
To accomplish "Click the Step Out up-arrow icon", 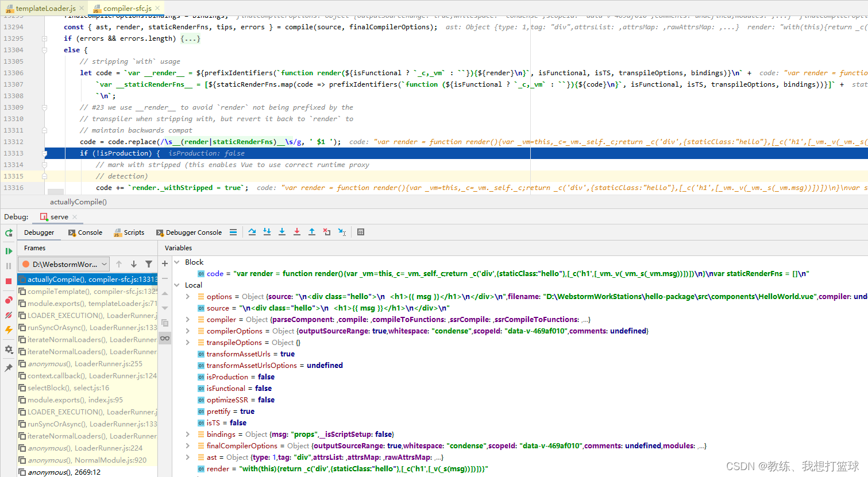I will click(x=312, y=232).
